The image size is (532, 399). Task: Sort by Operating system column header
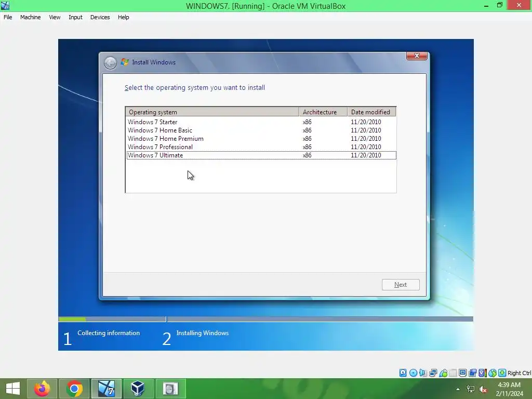pyautogui.click(x=212, y=112)
